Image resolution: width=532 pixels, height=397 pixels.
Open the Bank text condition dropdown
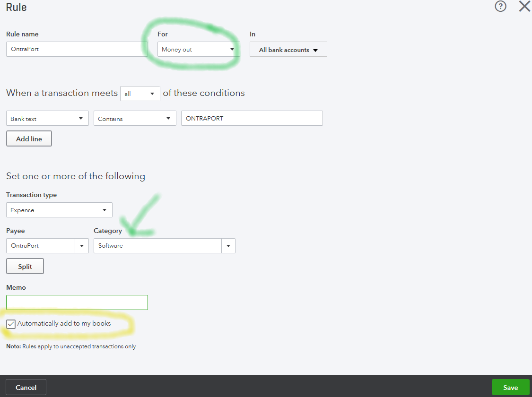tap(47, 118)
